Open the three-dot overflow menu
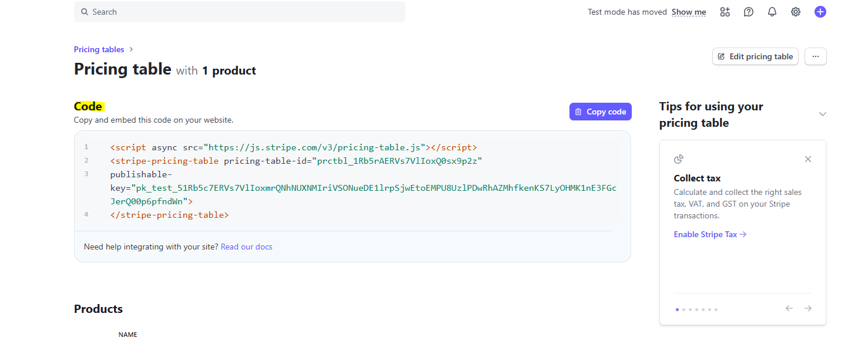The width and height of the screenshot is (868, 344). 816,56
